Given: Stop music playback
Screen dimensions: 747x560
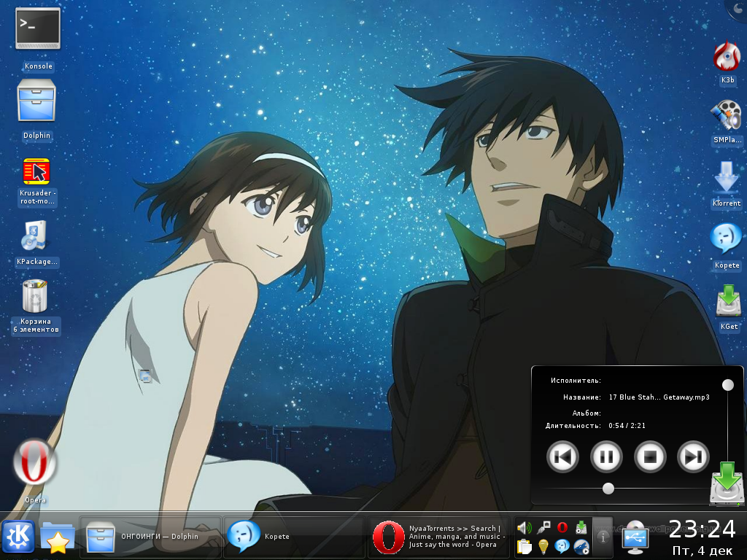Looking at the screenshot, I should coord(650,457).
